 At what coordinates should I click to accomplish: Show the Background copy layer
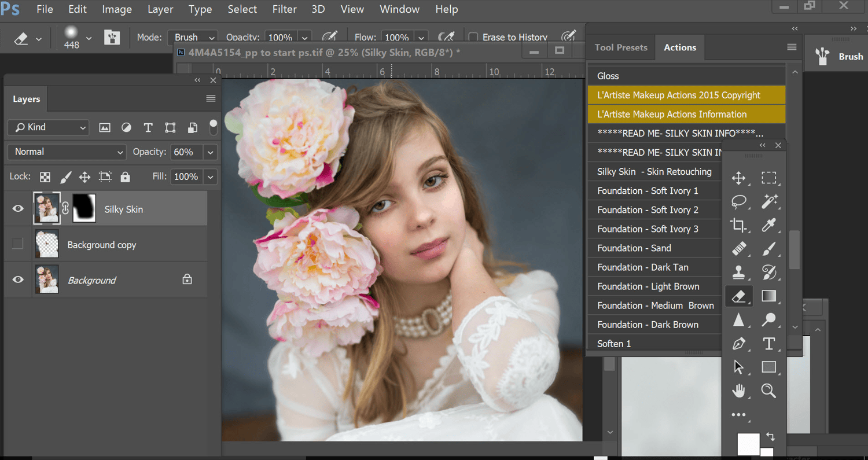17,244
